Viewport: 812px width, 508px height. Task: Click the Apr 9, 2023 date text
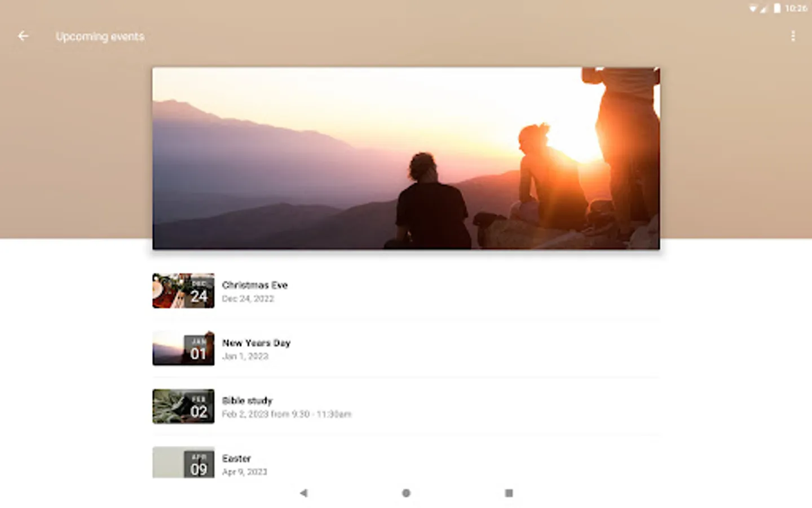pos(244,472)
